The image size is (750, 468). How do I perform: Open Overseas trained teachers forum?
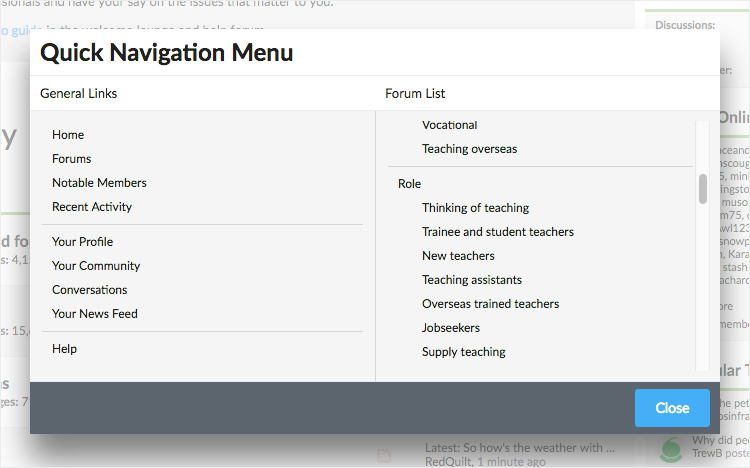tap(490, 304)
